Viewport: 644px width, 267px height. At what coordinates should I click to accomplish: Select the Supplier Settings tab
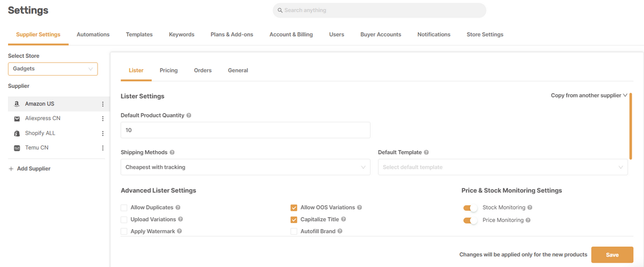pos(38,34)
